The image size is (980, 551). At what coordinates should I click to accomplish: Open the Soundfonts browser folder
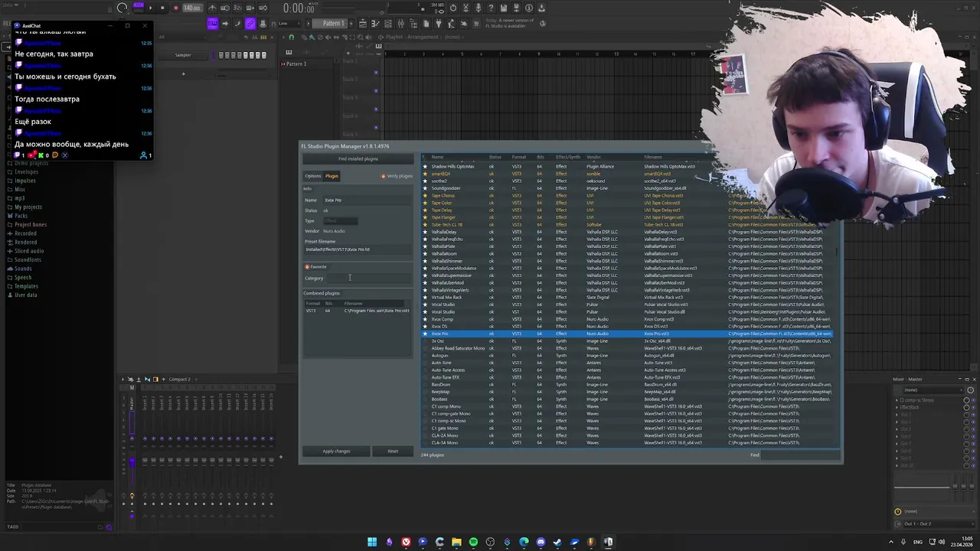28,260
